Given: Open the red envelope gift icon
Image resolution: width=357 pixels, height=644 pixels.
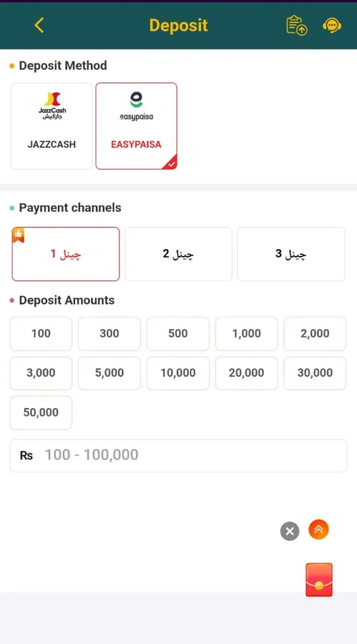Looking at the screenshot, I should click(x=319, y=579).
